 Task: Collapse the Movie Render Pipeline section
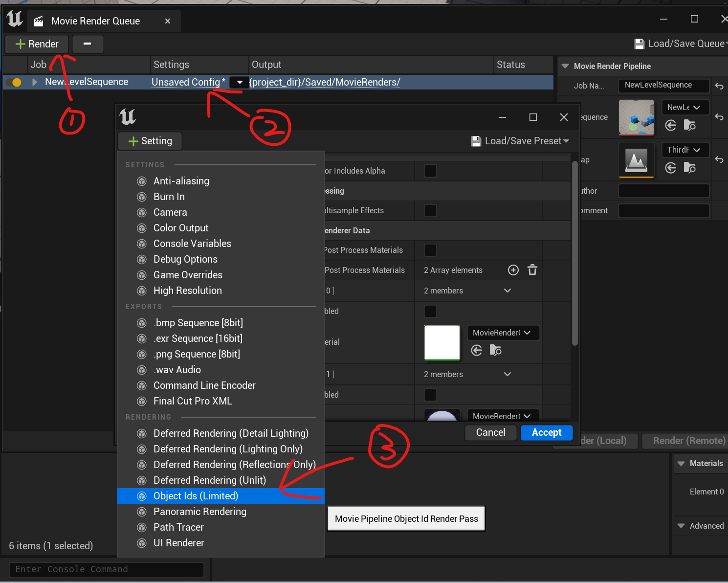point(565,66)
